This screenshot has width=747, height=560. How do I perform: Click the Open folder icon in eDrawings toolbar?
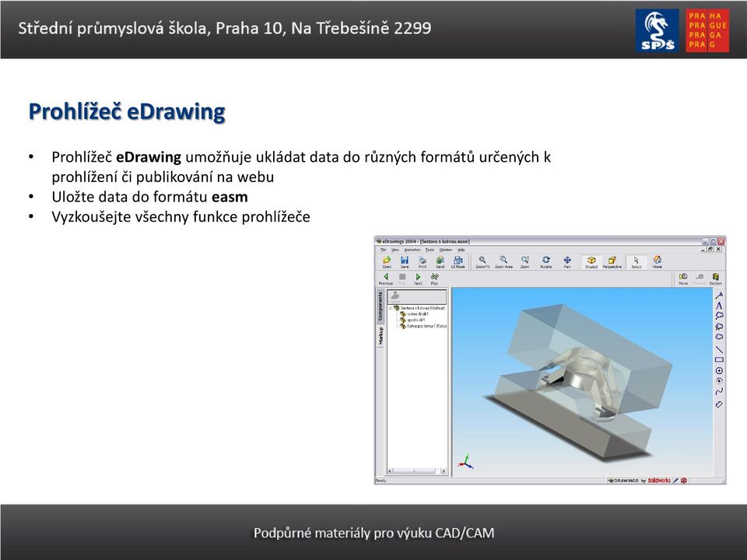(x=387, y=261)
